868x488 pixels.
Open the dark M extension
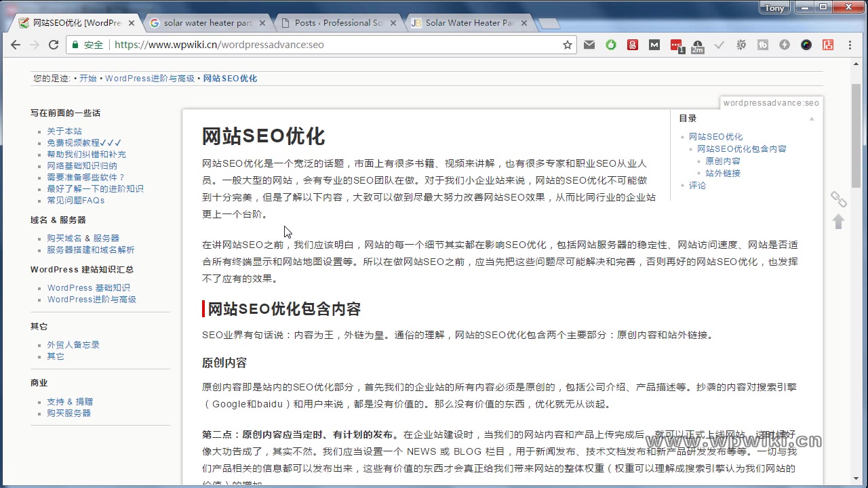click(x=654, y=45)
